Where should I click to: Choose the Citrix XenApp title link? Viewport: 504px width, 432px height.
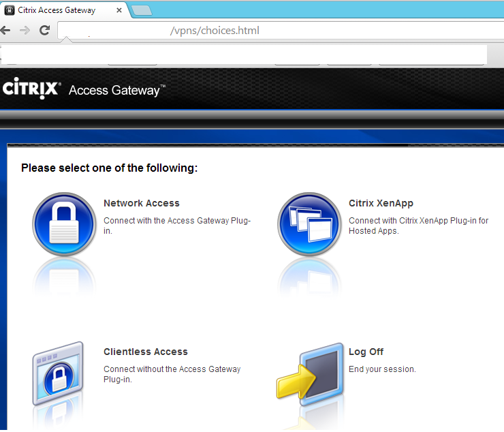tap(381, 203)
